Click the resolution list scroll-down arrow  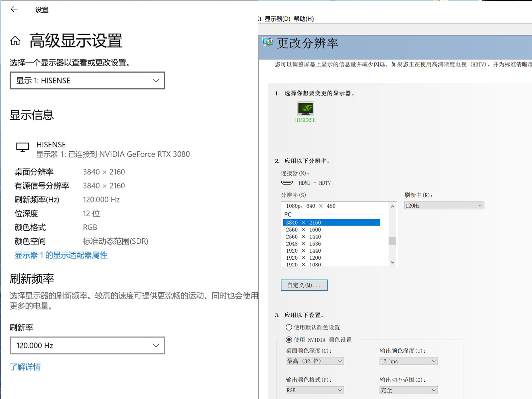pyautogui.click(x=393, y=262)
